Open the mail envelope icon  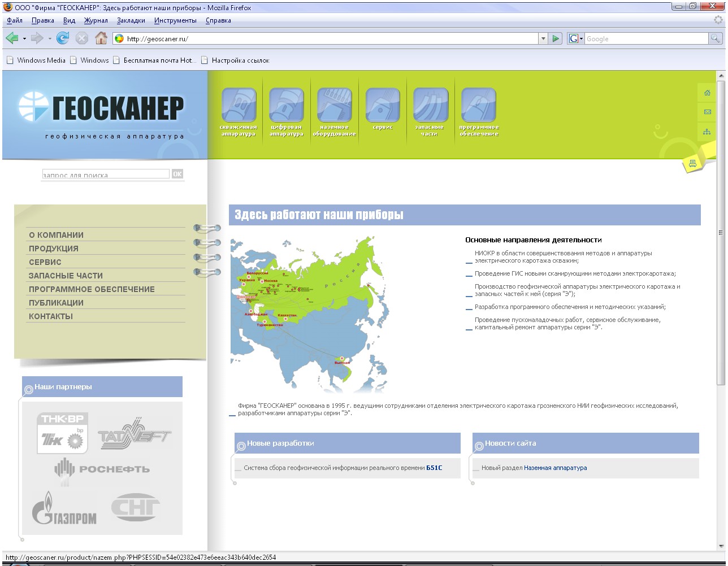[x=707, y=112]
